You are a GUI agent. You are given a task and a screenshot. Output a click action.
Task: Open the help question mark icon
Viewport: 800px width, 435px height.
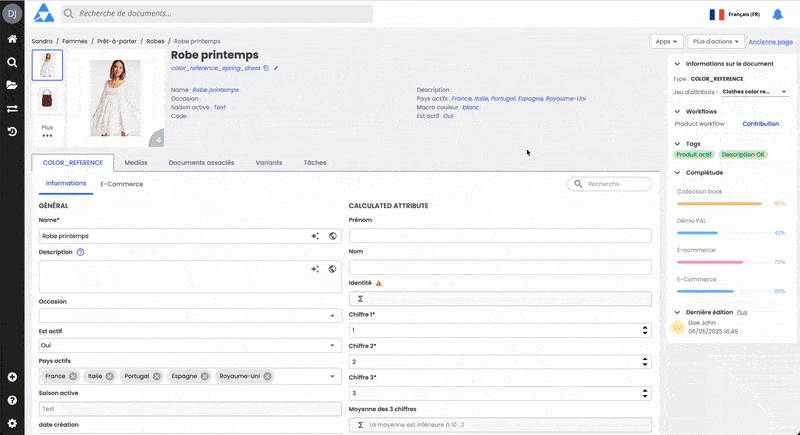tap(12, 400)
